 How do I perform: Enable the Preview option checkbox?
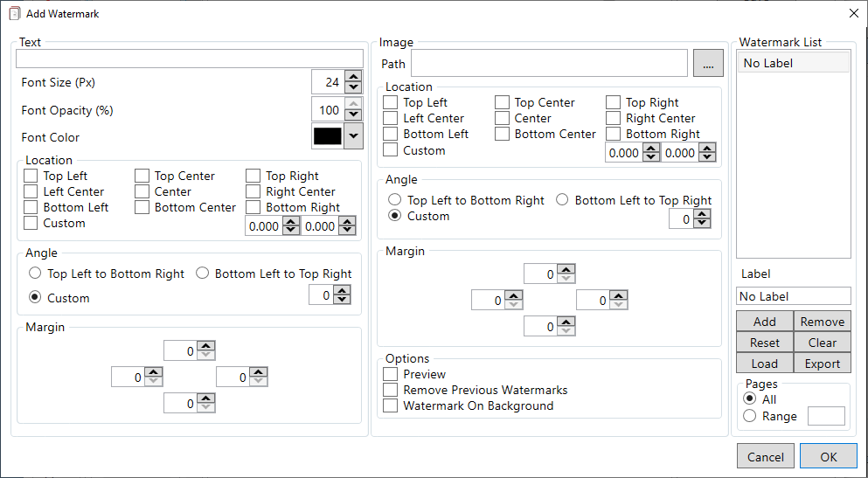390,374
